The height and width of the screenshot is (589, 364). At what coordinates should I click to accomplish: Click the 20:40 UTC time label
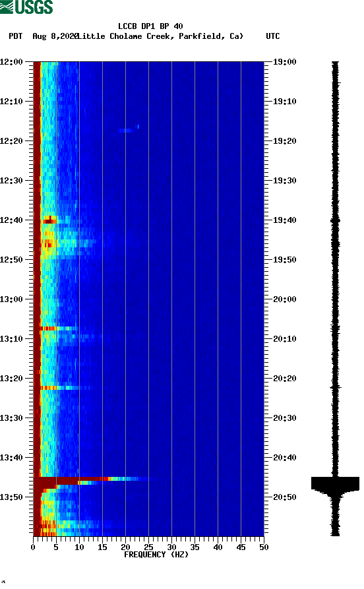(x=284, y=458)
